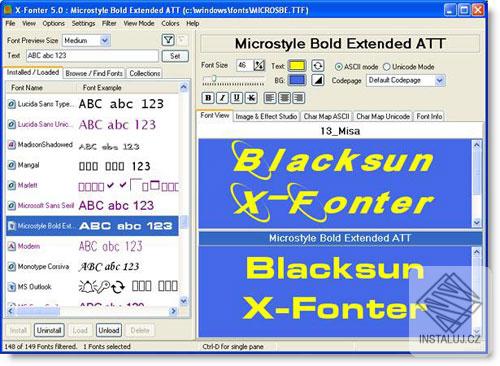
Task: Click the Unload button
Action: coord(109,330)
